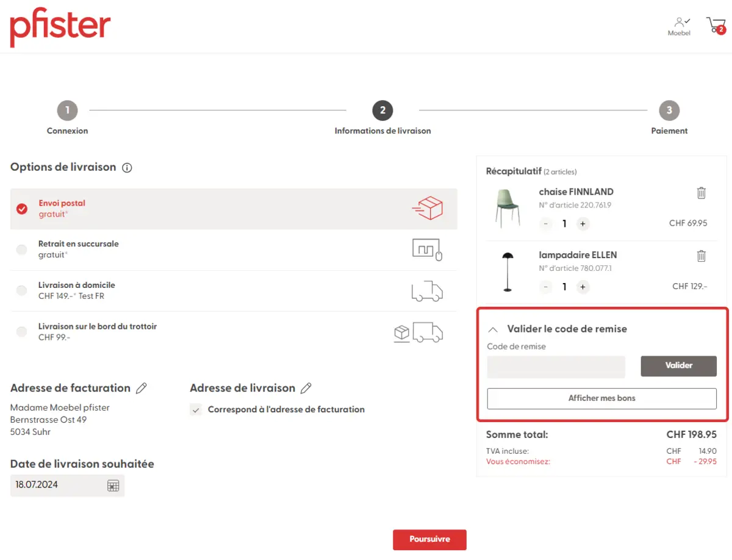Delete chaise FINNLAND with trash icon
The image size is (732, 560).
pos(701,193)
